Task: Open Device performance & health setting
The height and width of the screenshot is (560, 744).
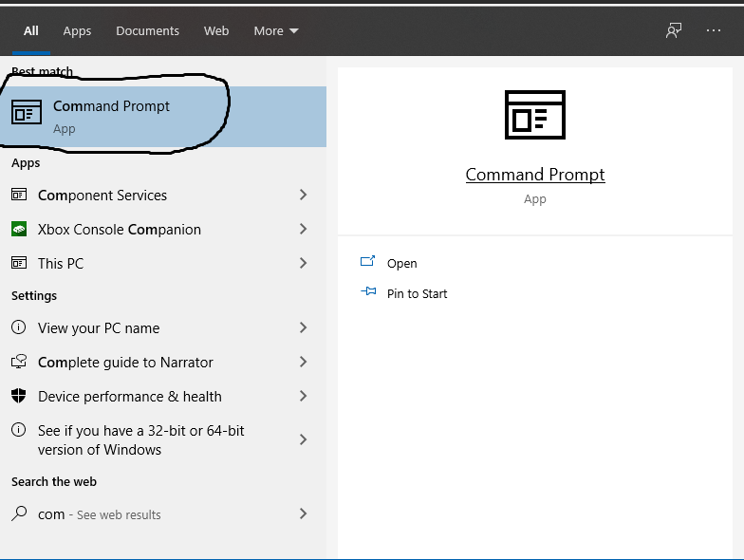Action: point(163,397)
